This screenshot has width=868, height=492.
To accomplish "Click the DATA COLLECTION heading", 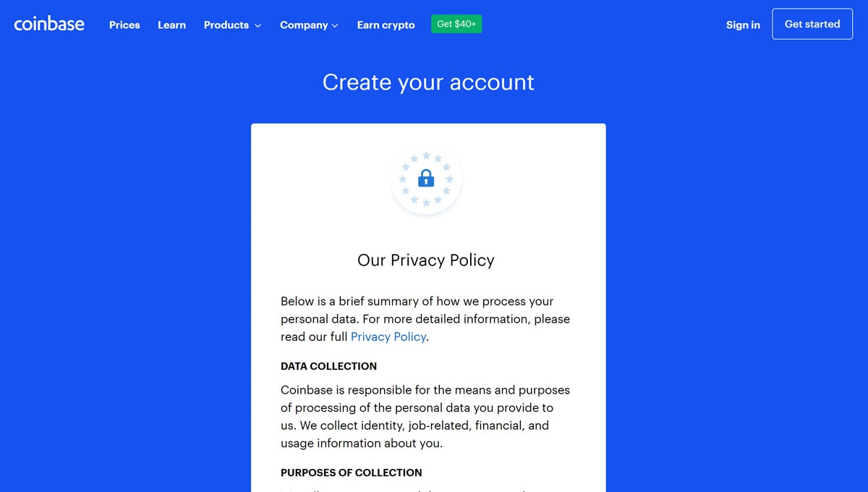I will tap(328, 366).
